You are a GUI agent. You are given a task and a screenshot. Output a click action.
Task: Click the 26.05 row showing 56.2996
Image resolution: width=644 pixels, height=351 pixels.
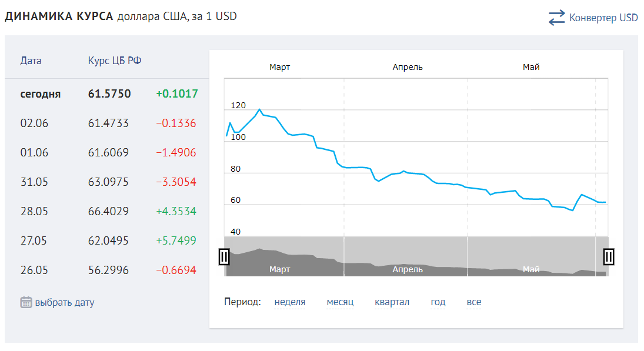(109, 270)
